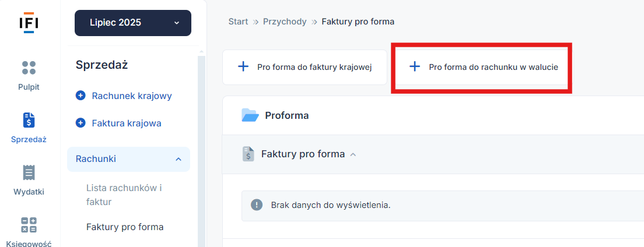The width and height of the screenshot is (644, 247).
Task: Click the sidebar vertical scrollbar
Action: tap(201, 148)
